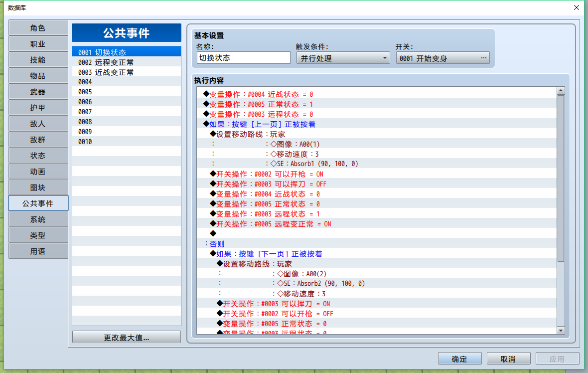The width and height of the screenshot is (588, 373).
Task: Select 开关操作 #0005 远程变正常 = ON
Action: [x=377, y=224]
